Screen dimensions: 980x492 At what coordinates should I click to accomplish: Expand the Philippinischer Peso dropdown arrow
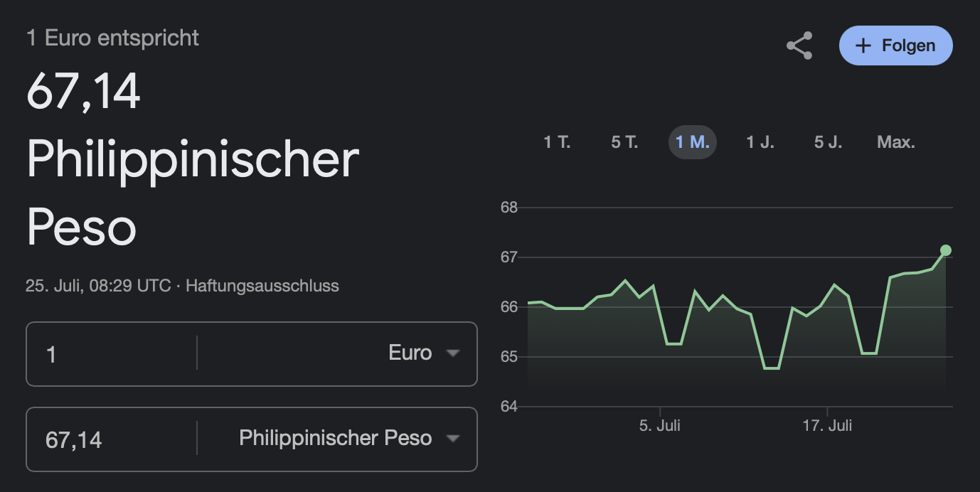tap(452, 439)
